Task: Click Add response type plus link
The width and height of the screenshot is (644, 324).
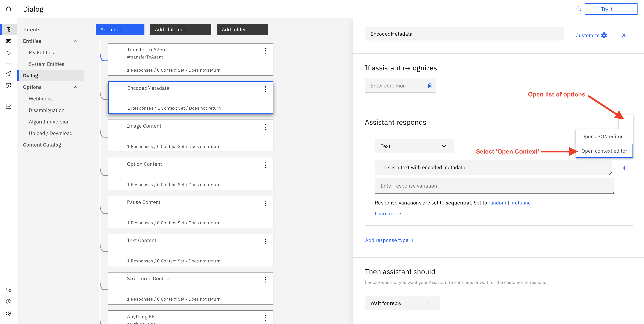Action: tap(389, 240)
